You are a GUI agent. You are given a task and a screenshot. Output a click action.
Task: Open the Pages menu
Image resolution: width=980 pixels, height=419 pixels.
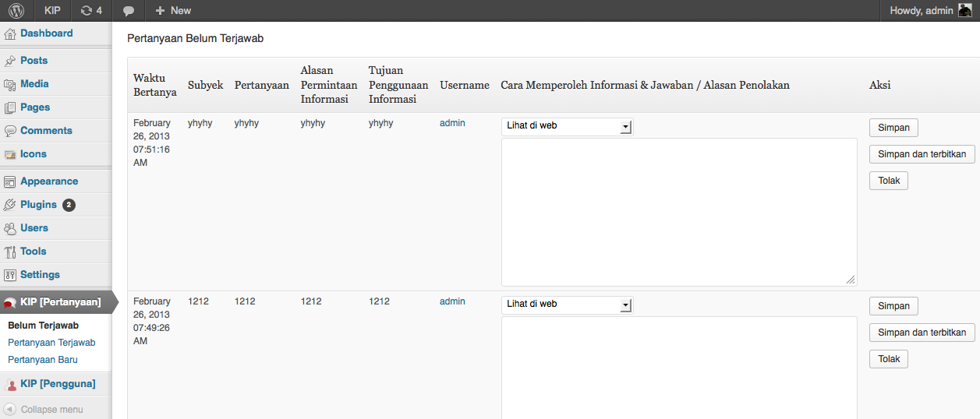pyautogui.click(x=36, y=107)
